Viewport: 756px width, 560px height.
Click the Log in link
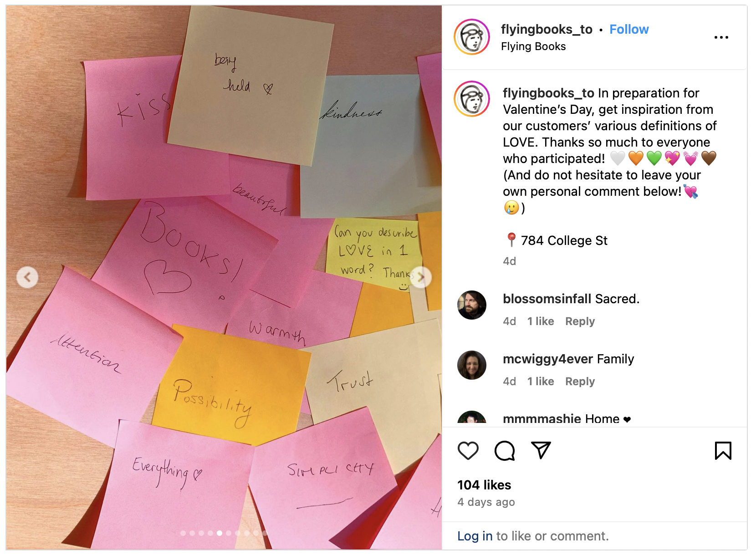pyautogui.click(x=475, y=536)
